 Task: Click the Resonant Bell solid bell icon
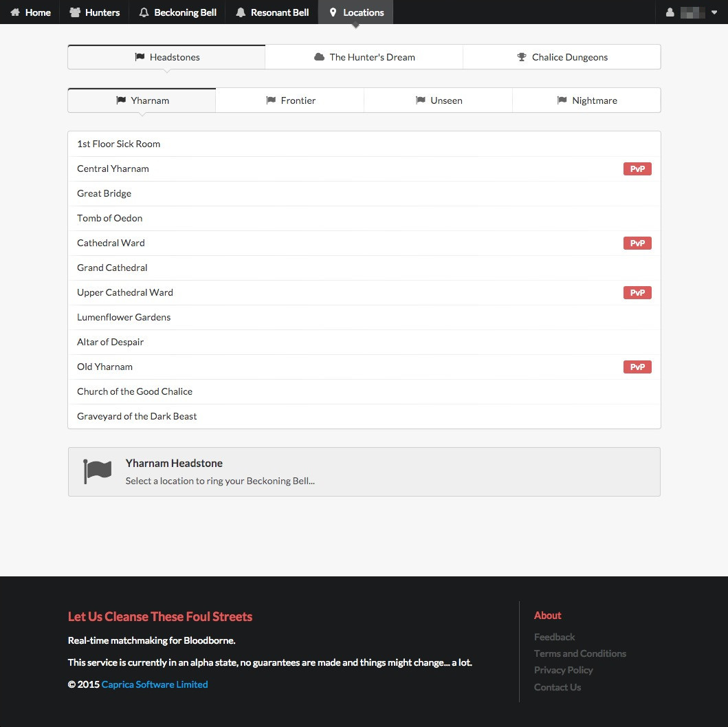(x=241, y=12)
